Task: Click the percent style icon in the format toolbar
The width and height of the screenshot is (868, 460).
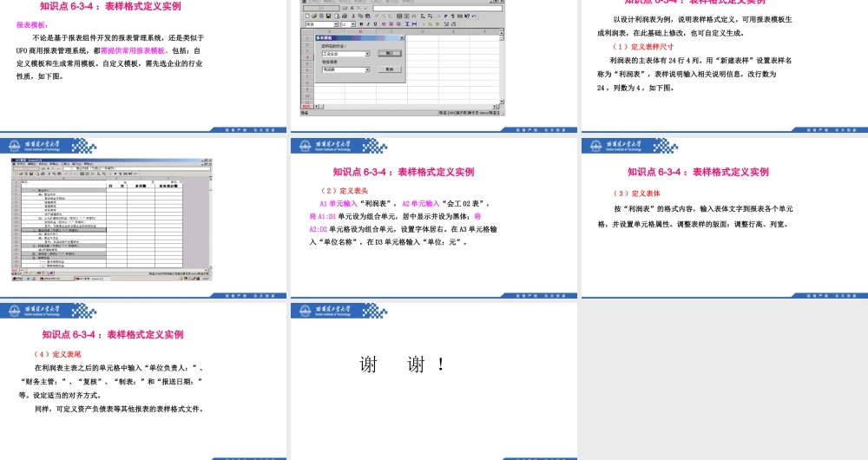Action: tap(431, 24)
